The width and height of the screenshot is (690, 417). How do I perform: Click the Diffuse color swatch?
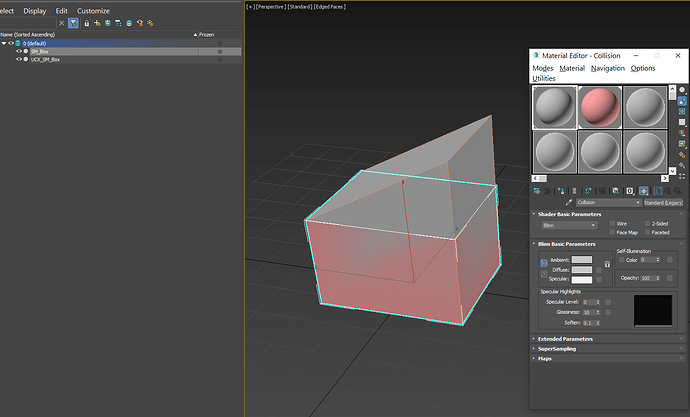[x=582, y=269]
